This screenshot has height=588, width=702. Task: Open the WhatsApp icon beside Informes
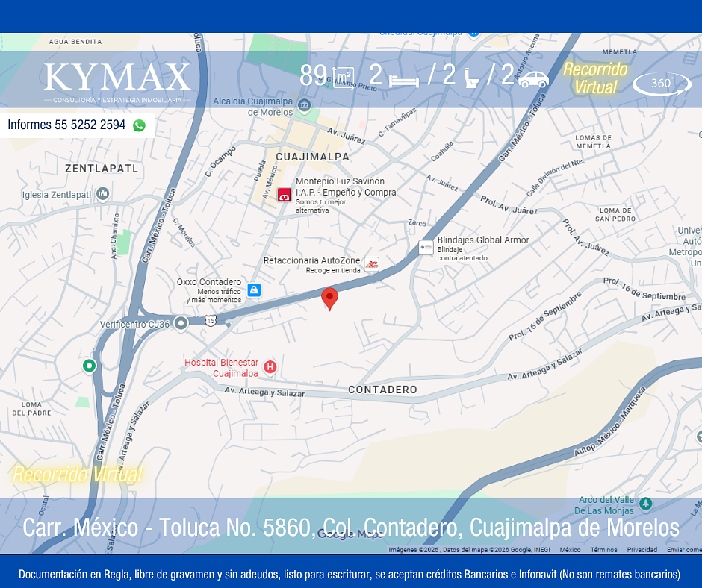tap(139, 125)
